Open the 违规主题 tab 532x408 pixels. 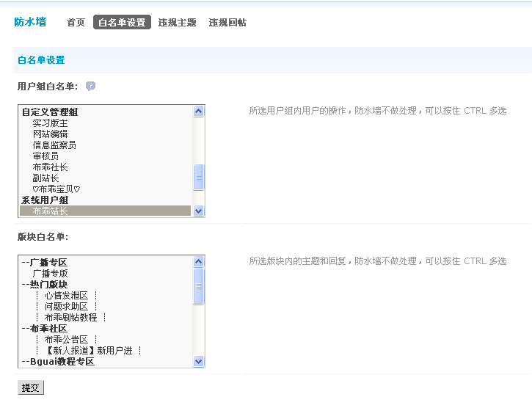(177, 23)
